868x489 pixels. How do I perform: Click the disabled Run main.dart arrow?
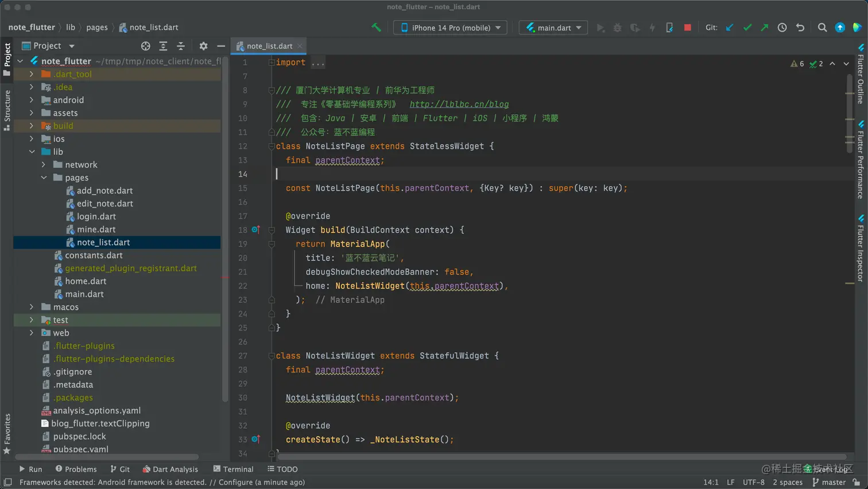pyautogui.click(x=600, y=28)
